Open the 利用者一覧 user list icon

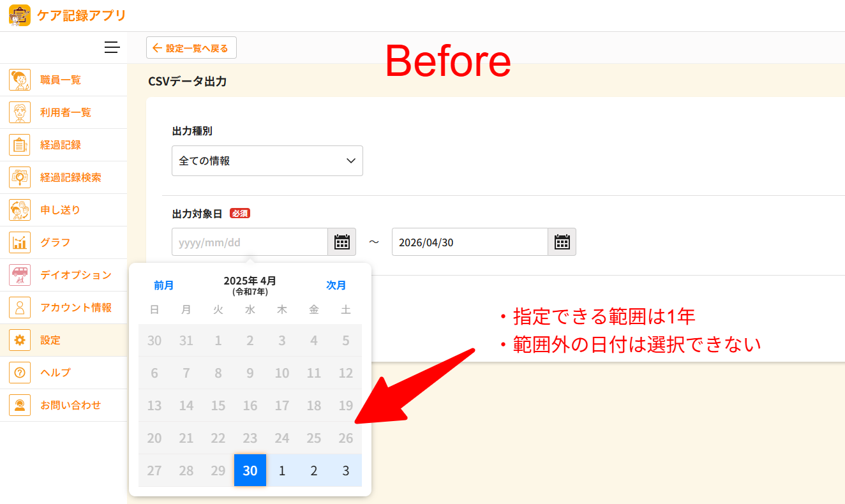pos(20,112)
